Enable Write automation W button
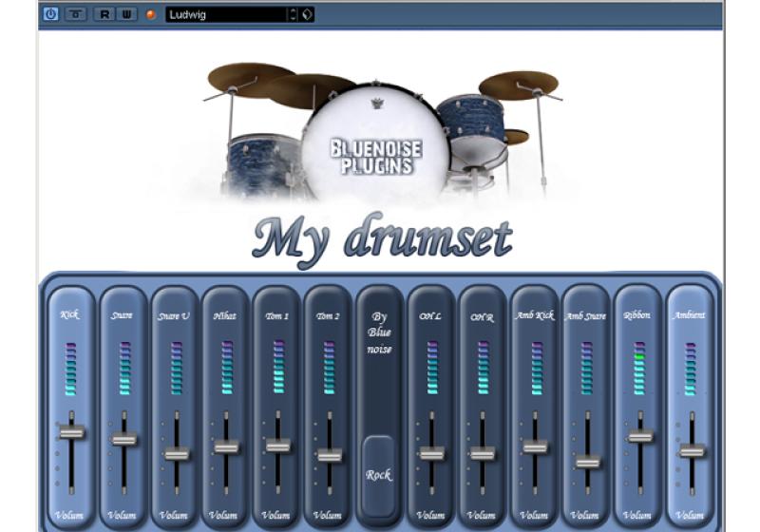The height and width of the screenshot is (532, 760). pyautogui.click(x=126, y=14)
